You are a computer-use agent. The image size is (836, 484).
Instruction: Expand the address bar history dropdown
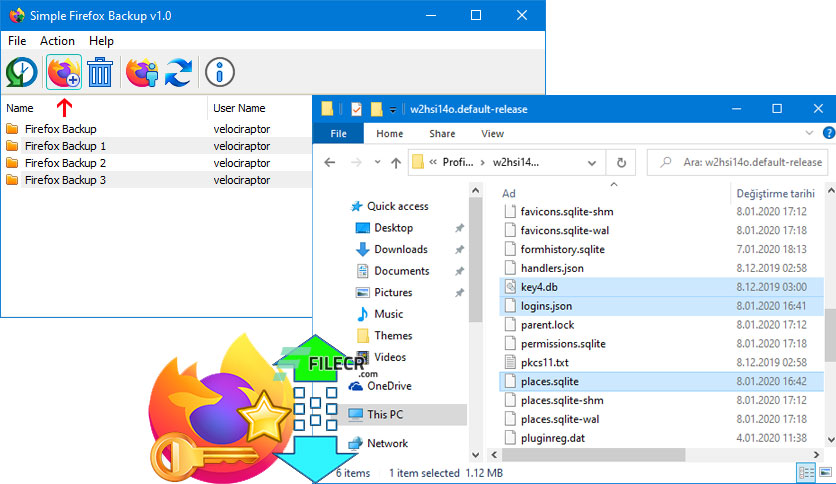(592, 163)
